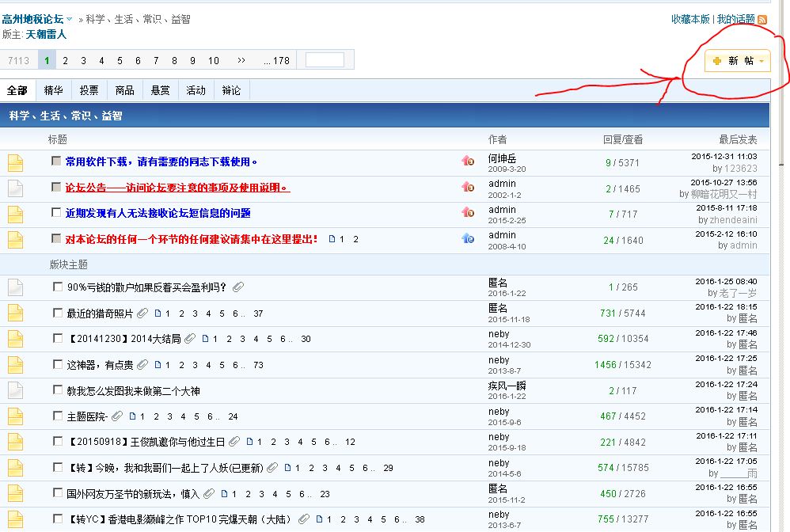Tick the checkbox for 90%亏钱的散户 thread
The image size is (790, 532).
[x=57, y=287]
